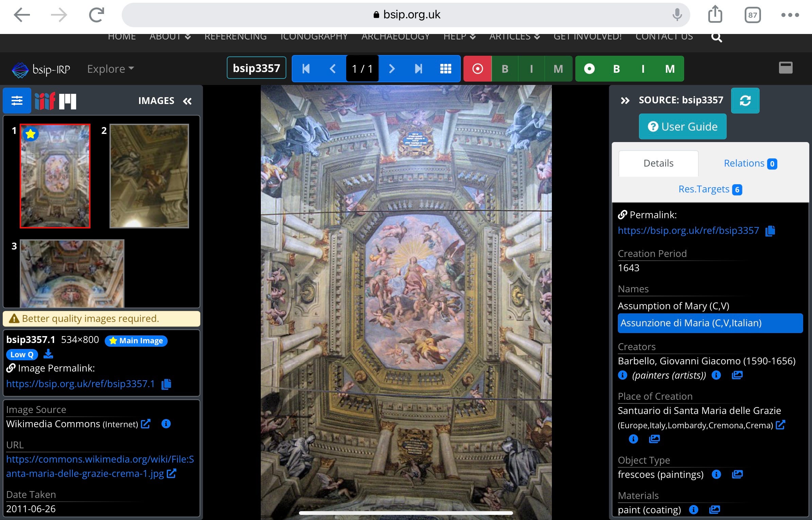Viewport: 812px width, 520px height.
Task: Copy the source permalink to clipboard
Action: tap(770, 231)
